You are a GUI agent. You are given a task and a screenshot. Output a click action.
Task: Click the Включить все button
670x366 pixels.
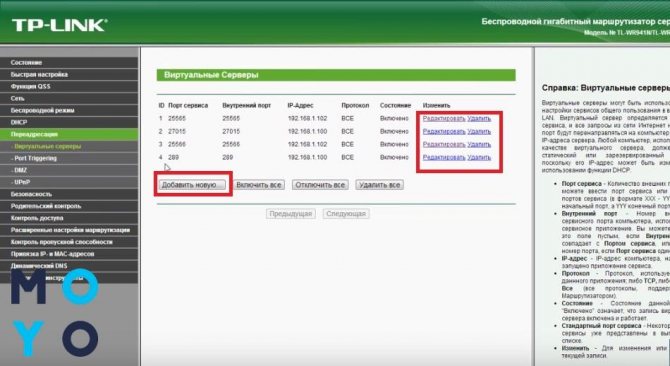(259, 185)
